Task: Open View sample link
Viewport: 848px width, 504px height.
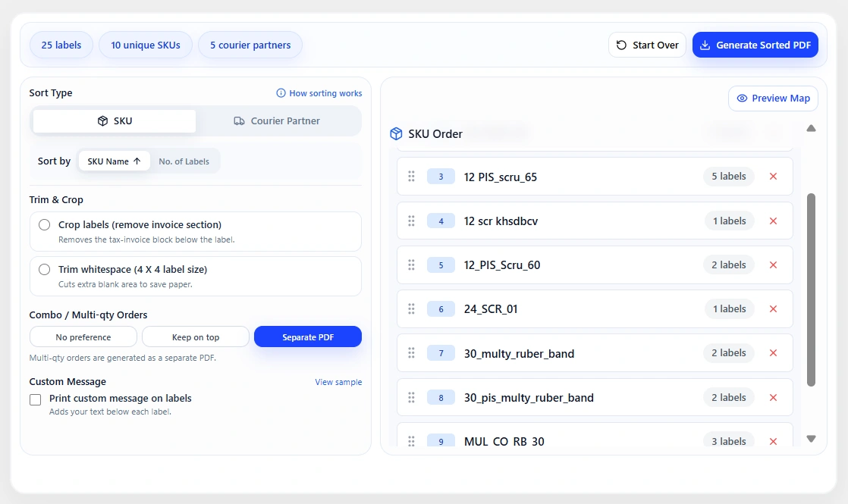Action: (x=338, y=382)
